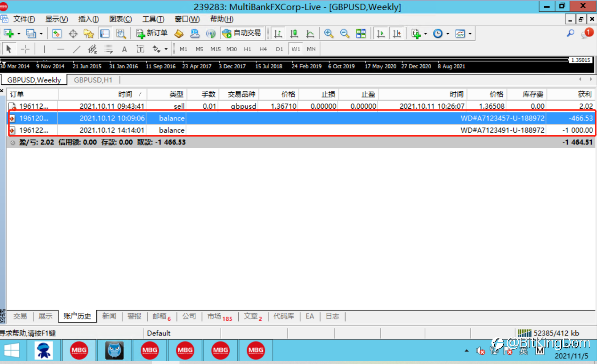
Task: Zoom out on the chart
Action: point(345,33)
